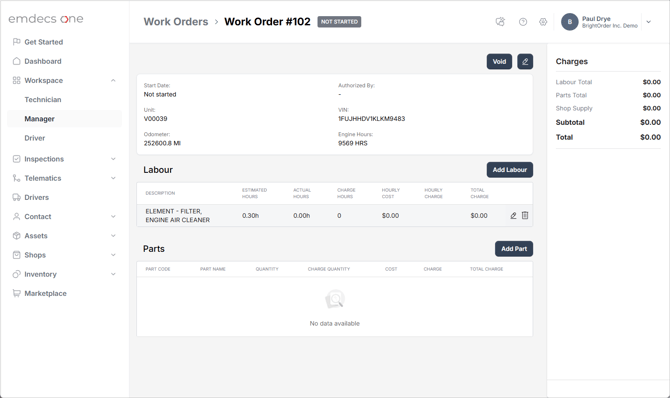Click the Dashboard home icon

[x=16, y=61]
